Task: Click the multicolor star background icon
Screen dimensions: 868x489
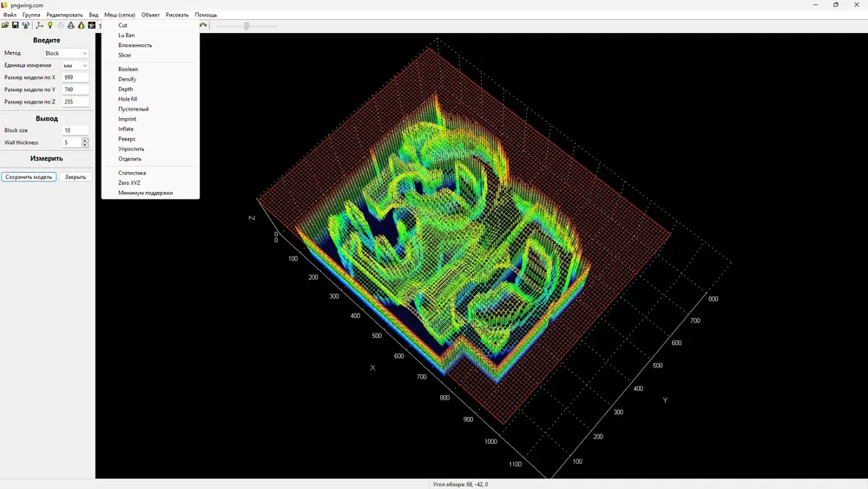Action: click(x=92, y=25)
